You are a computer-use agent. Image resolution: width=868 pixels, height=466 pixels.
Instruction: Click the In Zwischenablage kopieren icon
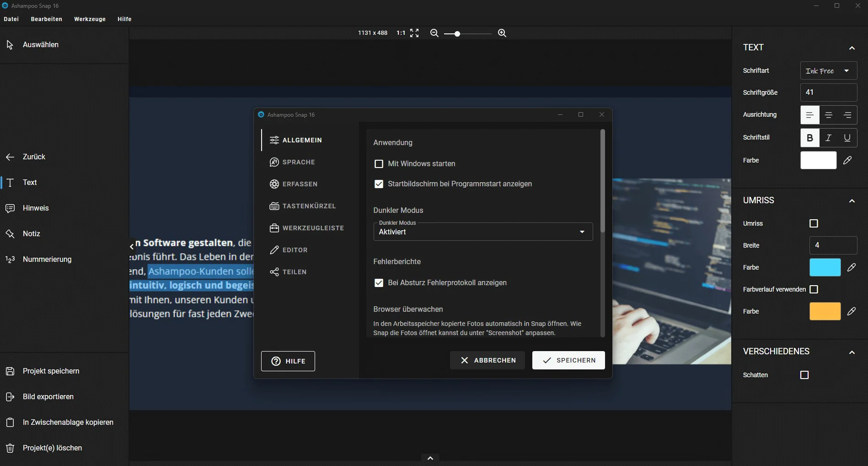10,423
